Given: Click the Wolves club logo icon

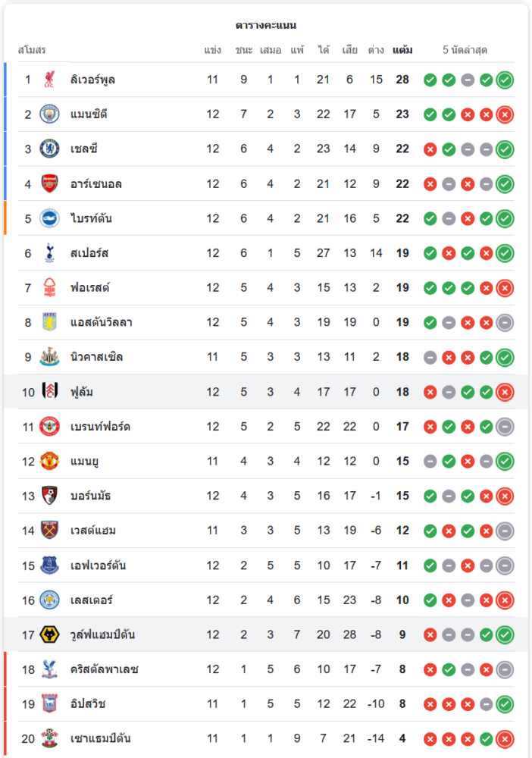Looking at the screenshot, I should [x=49, y=634].
